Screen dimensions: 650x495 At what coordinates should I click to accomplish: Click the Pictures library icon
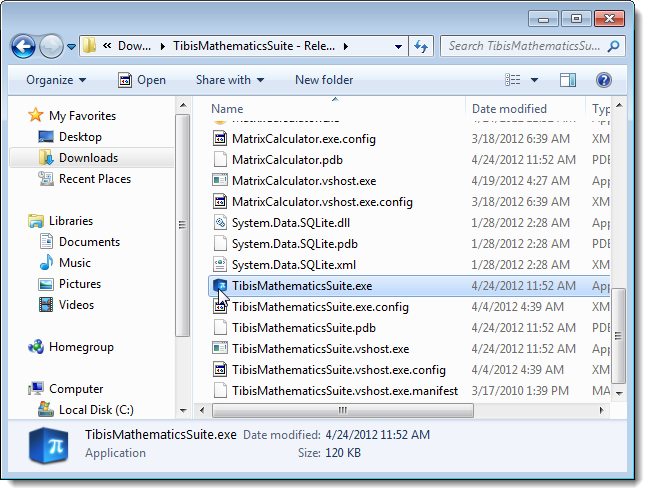(46, 284)
